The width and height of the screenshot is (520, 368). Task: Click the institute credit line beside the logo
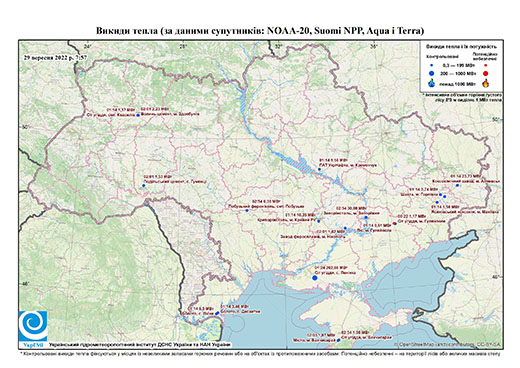[139, 345]
